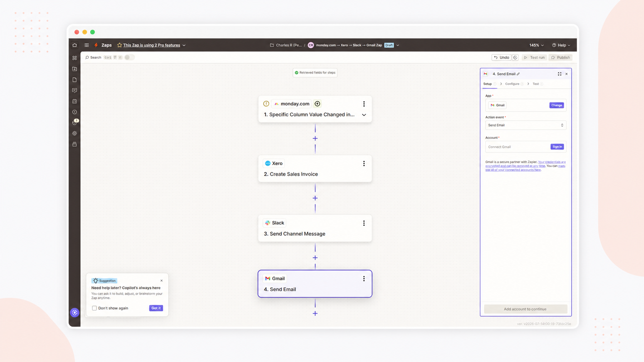The width and height of the screenshot is (644, 362).
Task: Open the sidebar notes page icon
Action: click(x=75, y=80)
